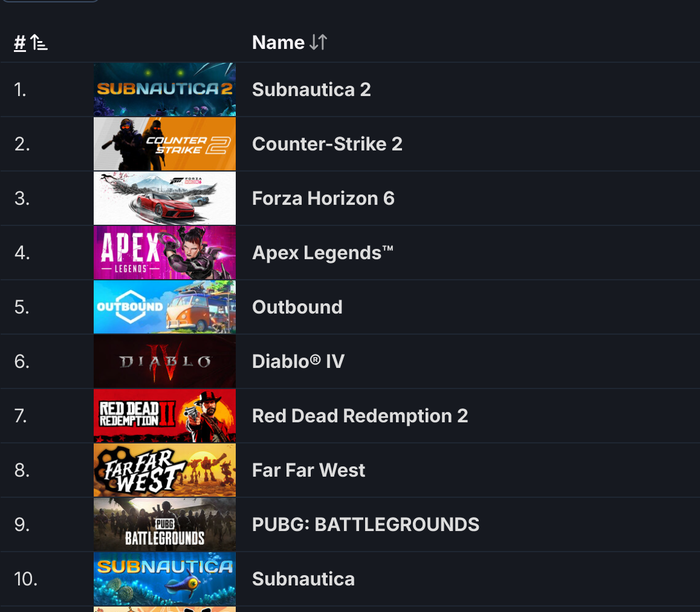Screen dimensions: 700x612
Task: Open the rank 10 Subnautica banner image
Action: [165, 579]
